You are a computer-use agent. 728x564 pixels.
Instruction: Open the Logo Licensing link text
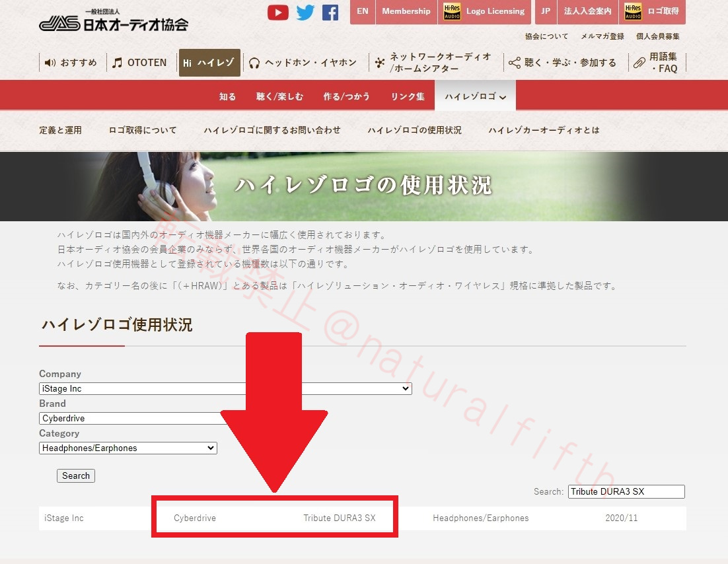pyautogui.click(x=495, y=11)
